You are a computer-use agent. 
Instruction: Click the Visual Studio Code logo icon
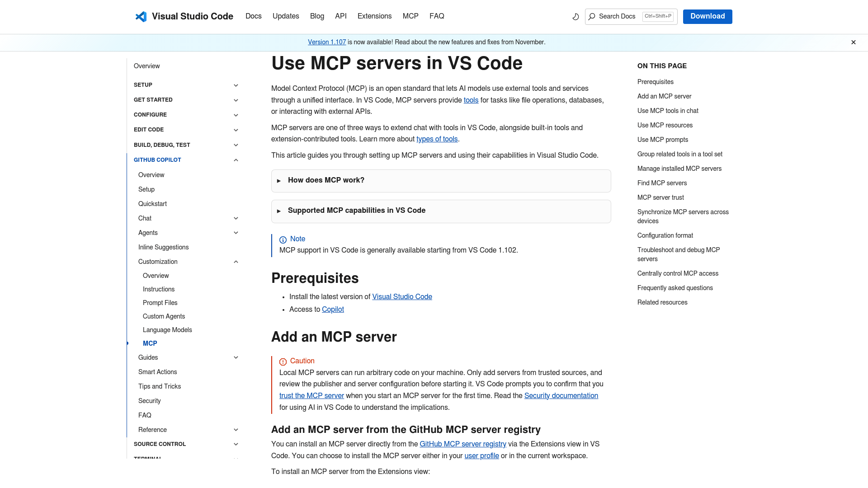click(141, 17)
